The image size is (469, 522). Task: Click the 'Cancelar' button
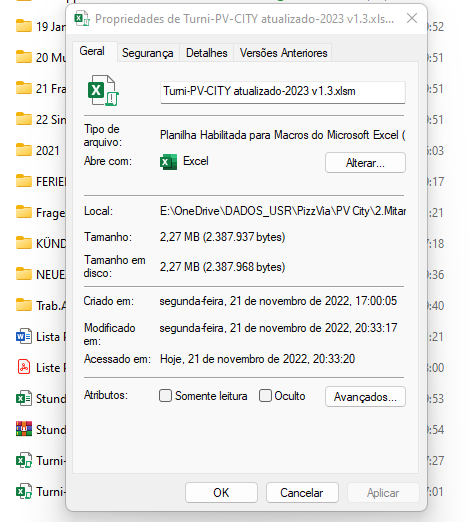coord(302,492)
